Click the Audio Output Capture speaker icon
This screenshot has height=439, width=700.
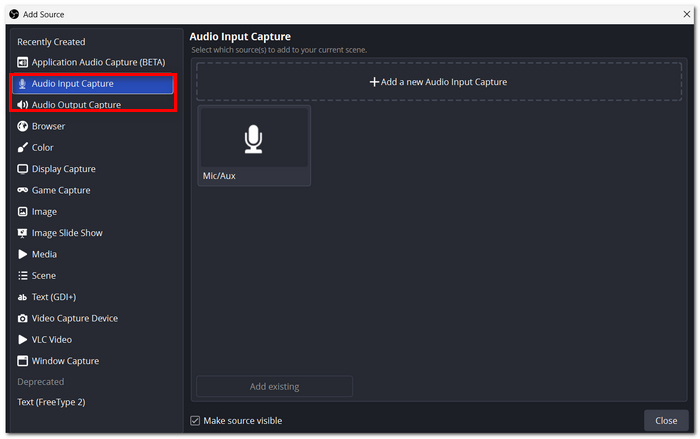pos(22,105)
